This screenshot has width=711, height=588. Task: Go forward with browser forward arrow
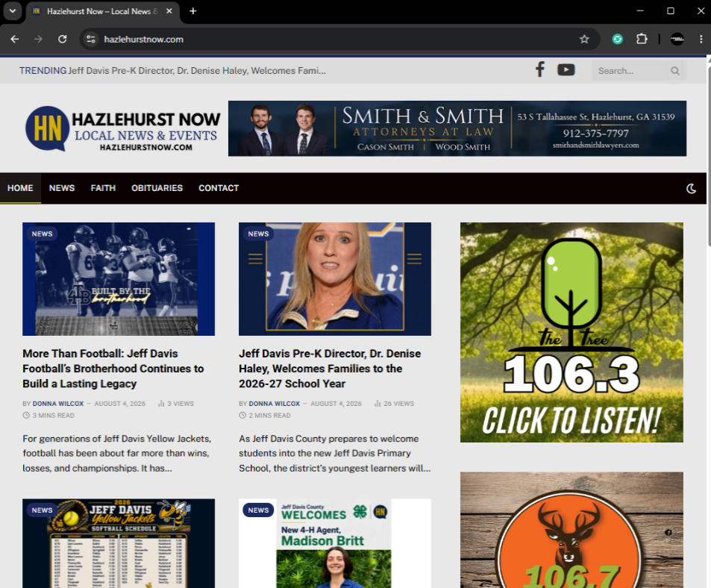38,39
